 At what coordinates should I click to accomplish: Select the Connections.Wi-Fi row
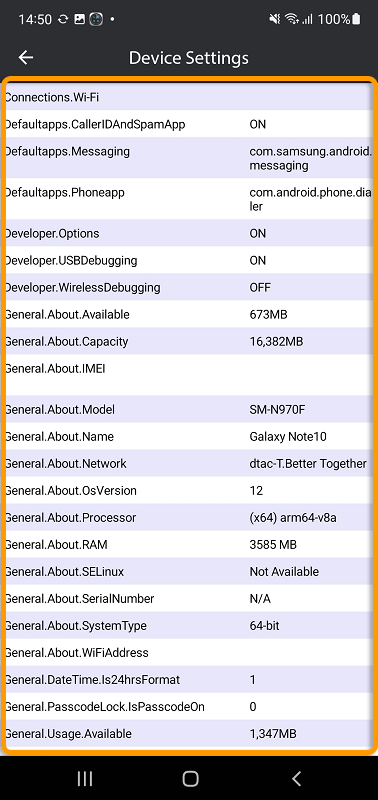click(189, 97)
